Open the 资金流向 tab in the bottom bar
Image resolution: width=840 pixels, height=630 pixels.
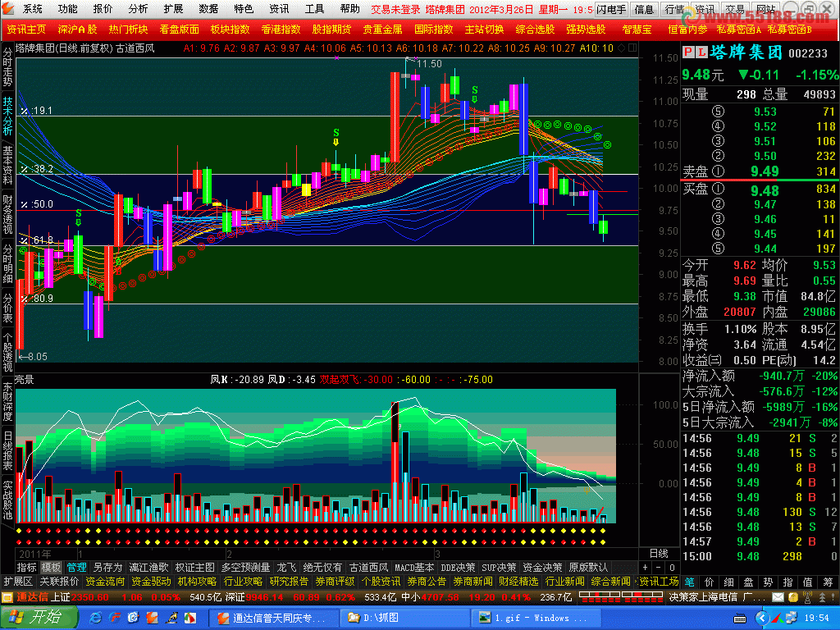[105, 582]
